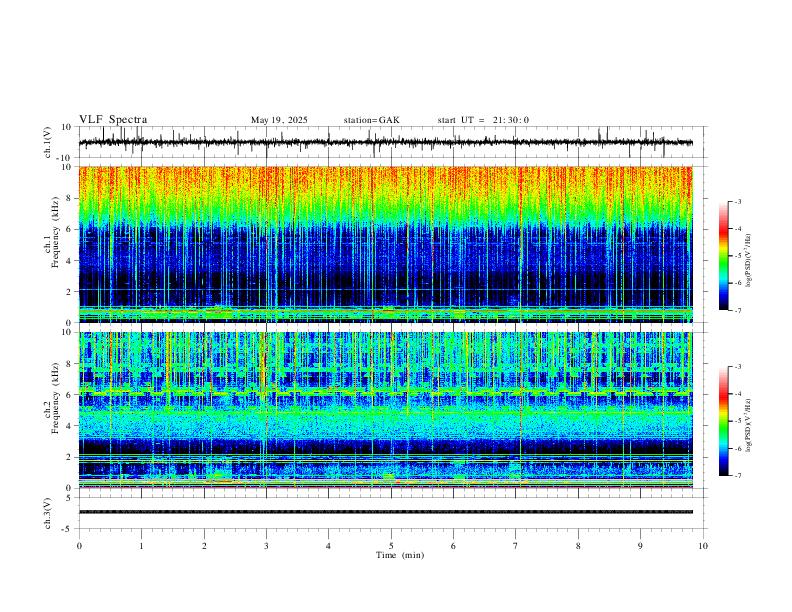
Task: Click the "2" tick on ch.1 frequency axis
Action: (69, 291)
